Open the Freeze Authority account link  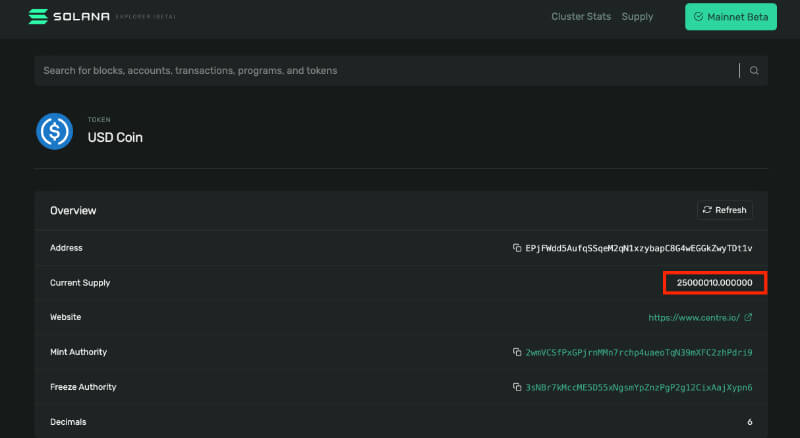coord(639,388)
